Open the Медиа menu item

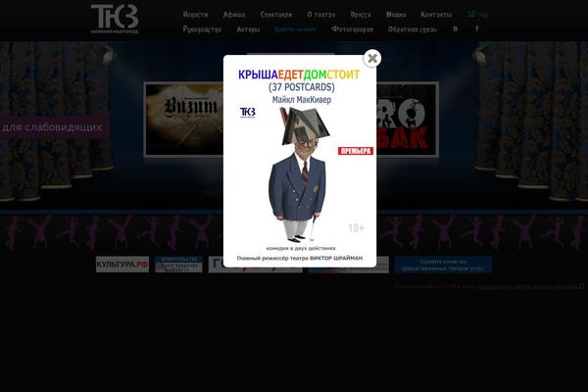click(396, 15)
